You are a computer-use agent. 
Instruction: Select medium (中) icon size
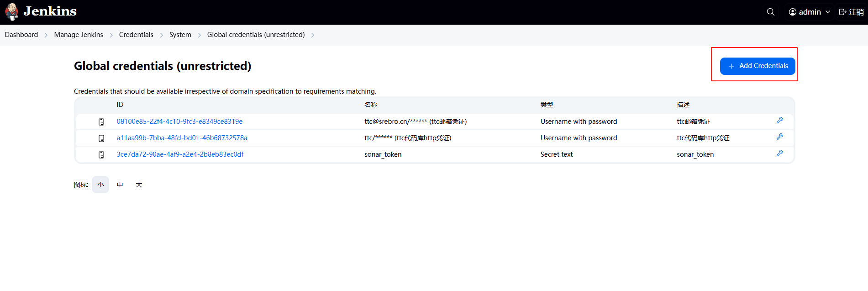point(120,185)
